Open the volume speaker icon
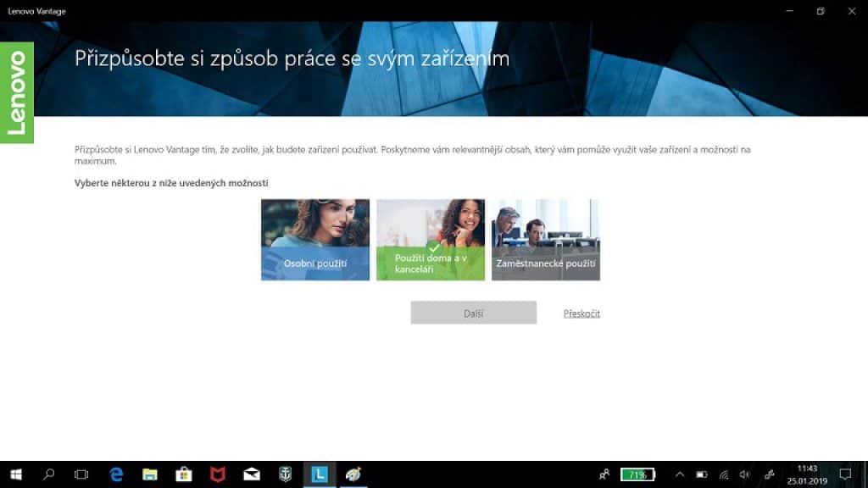This screenshot has width=868, height=488. (745, 474)
